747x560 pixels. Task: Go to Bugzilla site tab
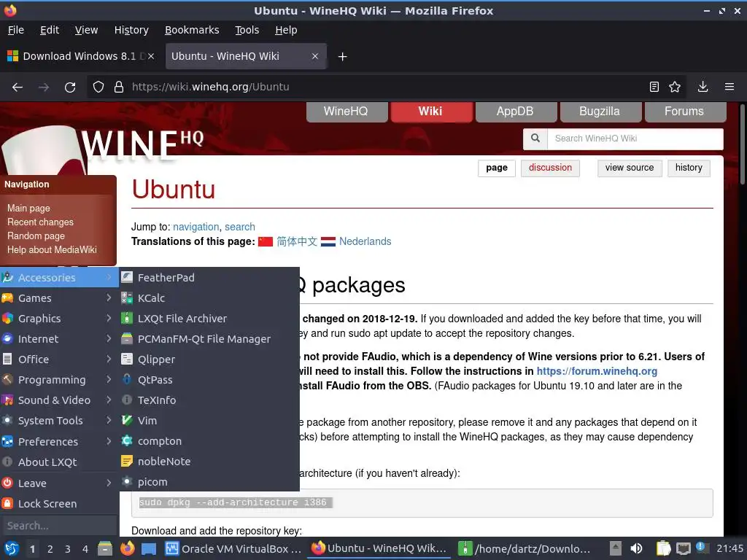coord(600,112)
